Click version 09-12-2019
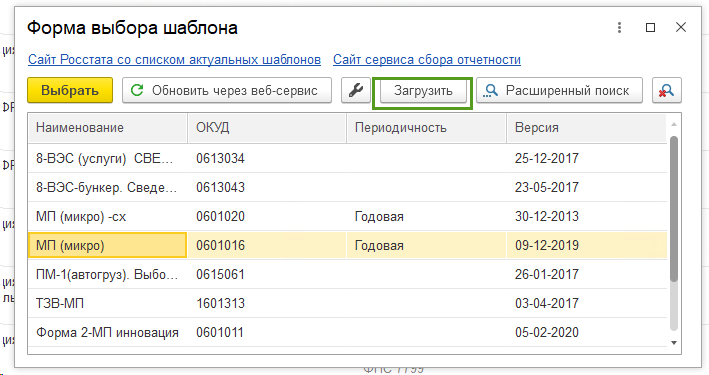This screenshot has width=709, height=375. pyautogui.click(x=547, y=245)
